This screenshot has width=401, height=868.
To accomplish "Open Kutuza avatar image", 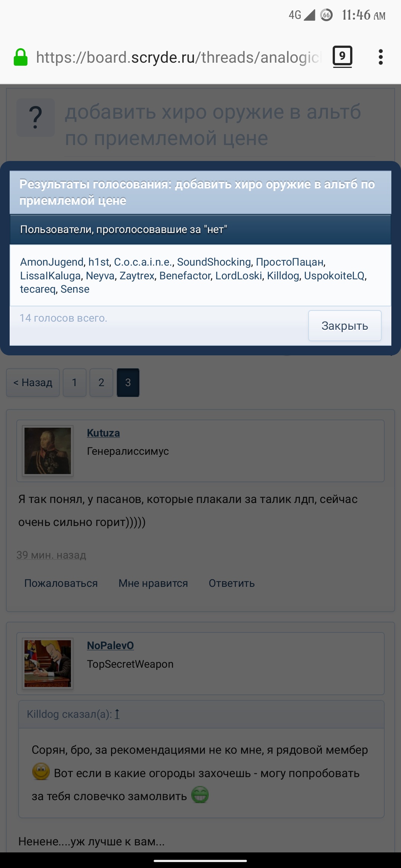I will (48, 451).
